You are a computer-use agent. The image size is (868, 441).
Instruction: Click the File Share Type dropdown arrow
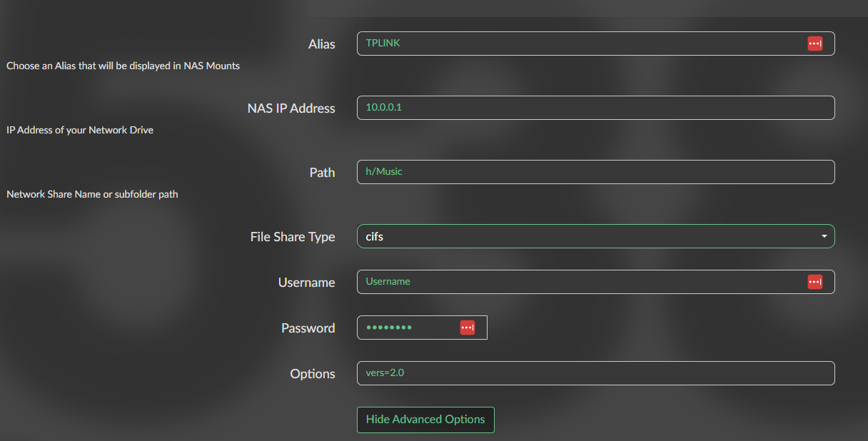[x=824, y=236]
